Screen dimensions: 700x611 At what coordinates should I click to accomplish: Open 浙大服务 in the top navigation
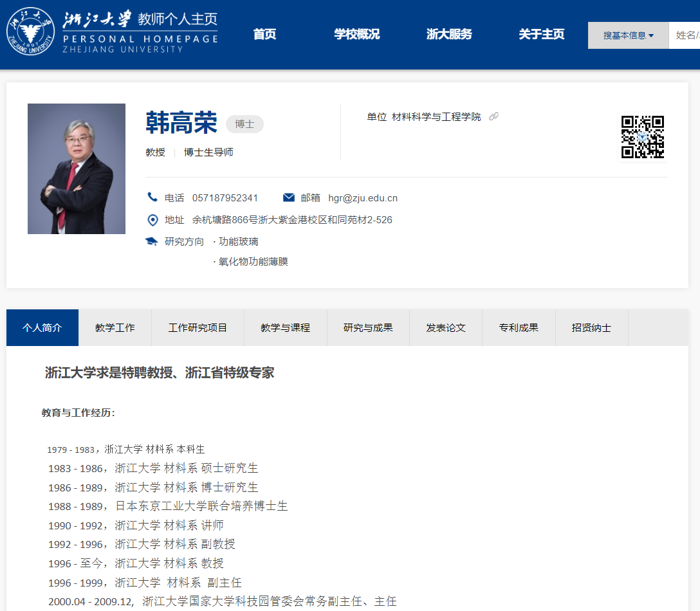tap(449, 34)
